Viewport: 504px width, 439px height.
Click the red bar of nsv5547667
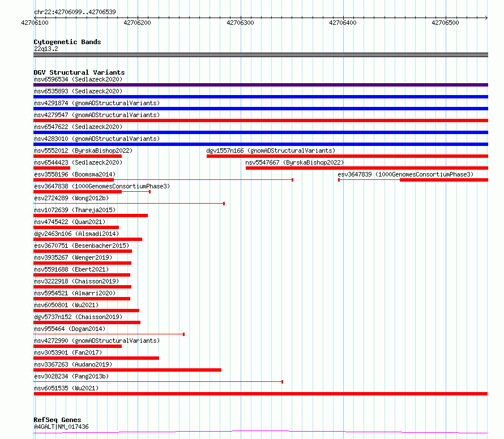click(367, 168)
